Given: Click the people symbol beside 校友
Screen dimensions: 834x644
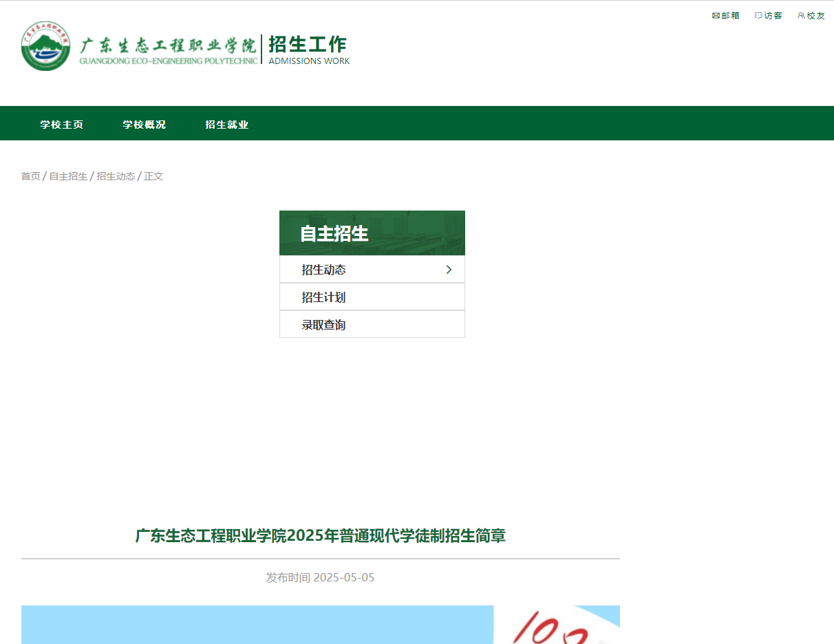Looking at the screenshot, I should pos(800,15).
